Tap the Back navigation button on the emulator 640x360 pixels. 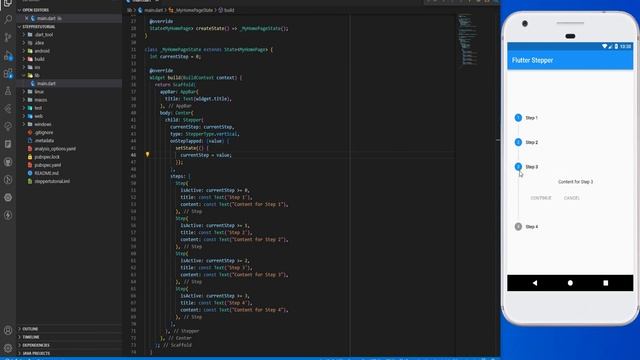pyautogui.click(x=535, y=283)
